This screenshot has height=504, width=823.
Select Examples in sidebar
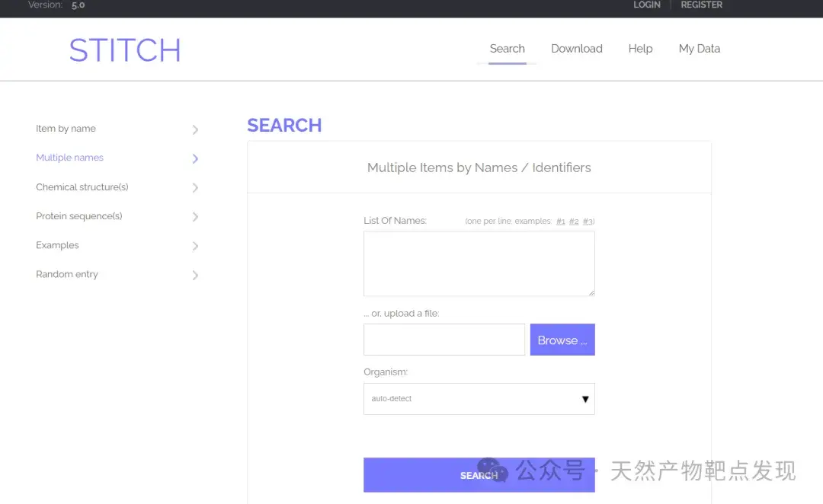(57, 245)
